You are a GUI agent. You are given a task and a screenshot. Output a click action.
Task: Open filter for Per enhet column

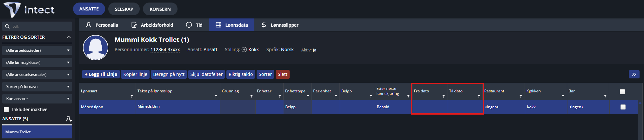point(336,96)
